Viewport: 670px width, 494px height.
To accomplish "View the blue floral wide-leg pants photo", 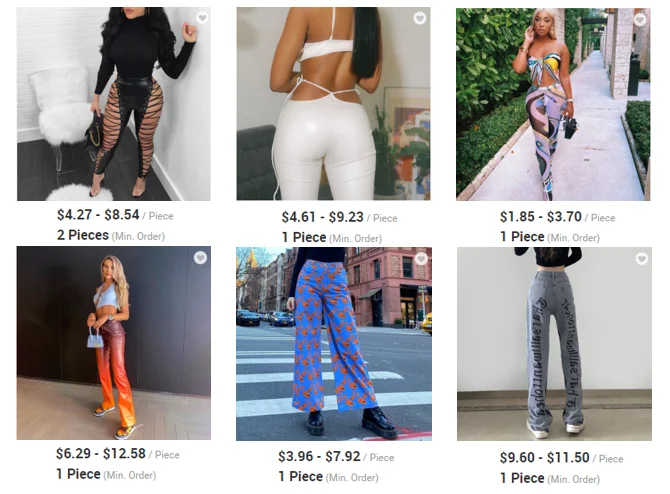I will click(x=334, y=344).
